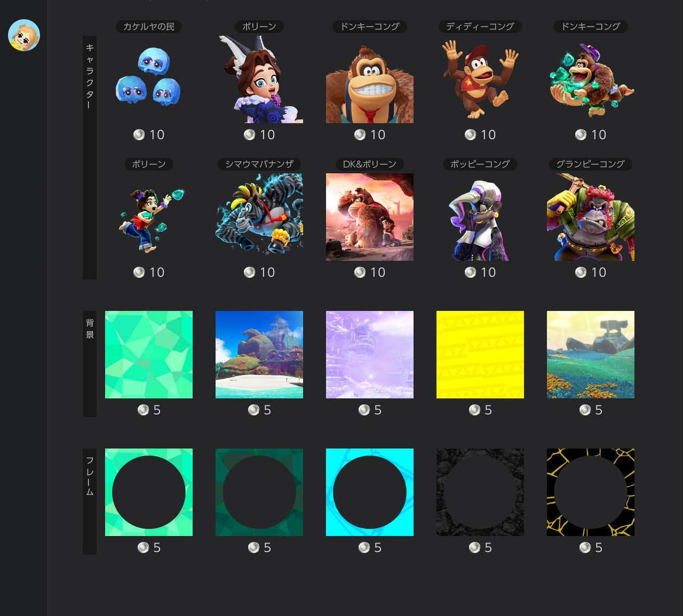Viewport: 683px width, 616px height.
Task: Pick the ディディーコング character icon
Action: [x=480, y=79]
